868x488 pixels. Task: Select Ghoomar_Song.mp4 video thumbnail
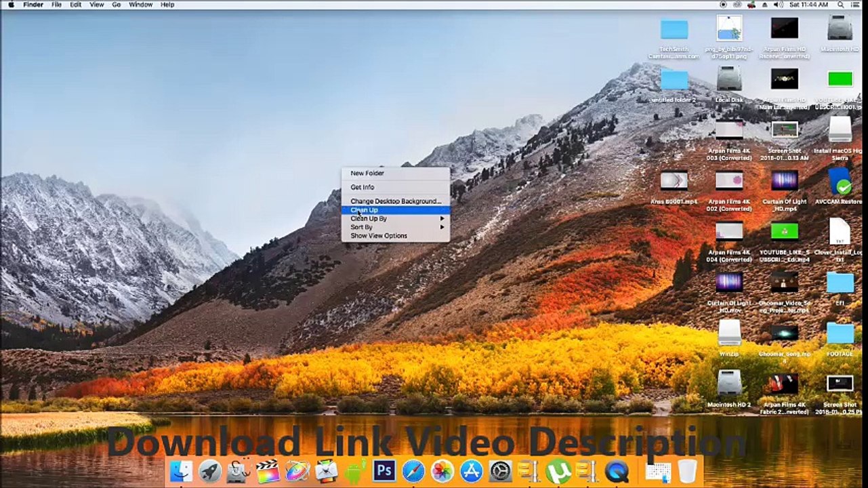click(785, 333)
